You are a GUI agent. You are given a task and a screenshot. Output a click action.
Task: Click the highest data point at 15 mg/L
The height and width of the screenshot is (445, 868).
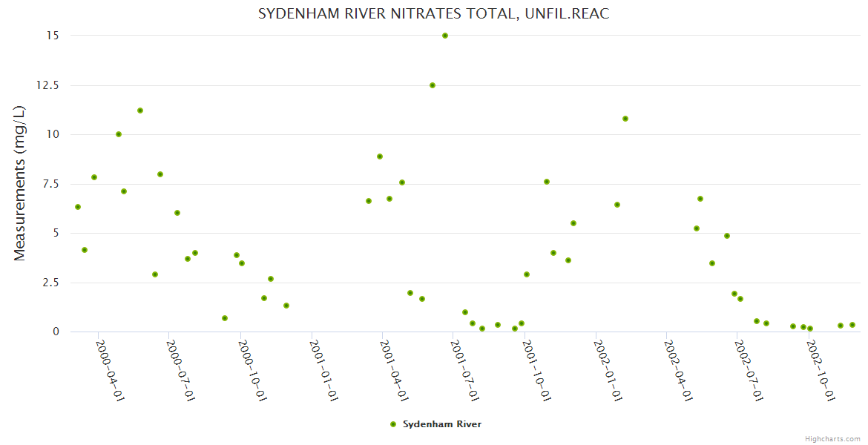[445, 36]
